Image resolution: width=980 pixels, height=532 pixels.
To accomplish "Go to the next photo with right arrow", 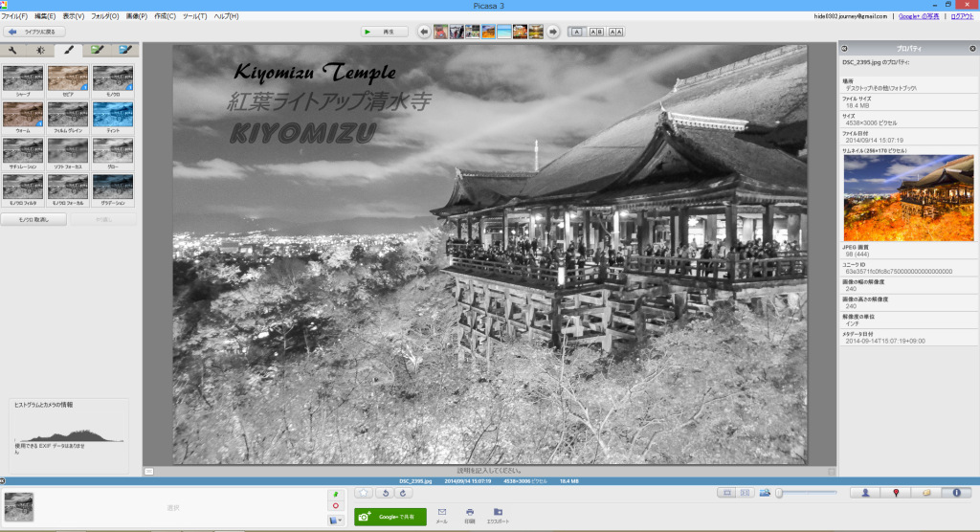I will pyautogui.click(x=552, y=32).
